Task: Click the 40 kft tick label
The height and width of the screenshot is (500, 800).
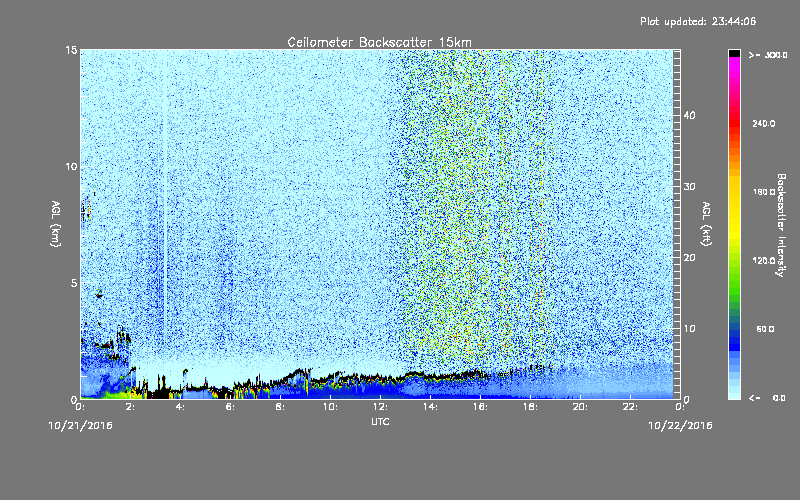Action: coord(689,115)
